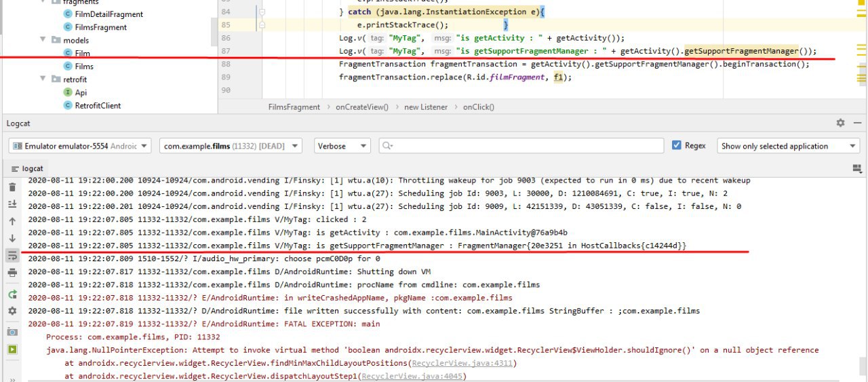Click the logcat layout icon at right
This screenshot has width=868, height=382.
tap(856, 168)
